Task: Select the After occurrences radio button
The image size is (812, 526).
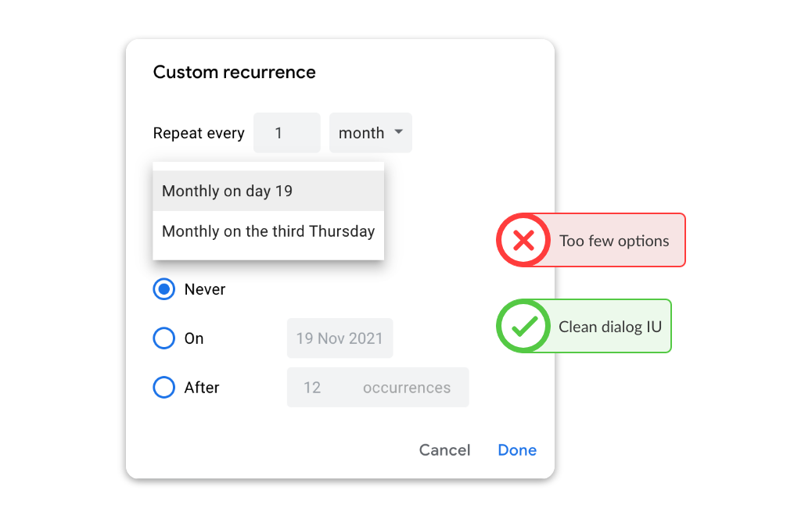Action: coord(164,388)
